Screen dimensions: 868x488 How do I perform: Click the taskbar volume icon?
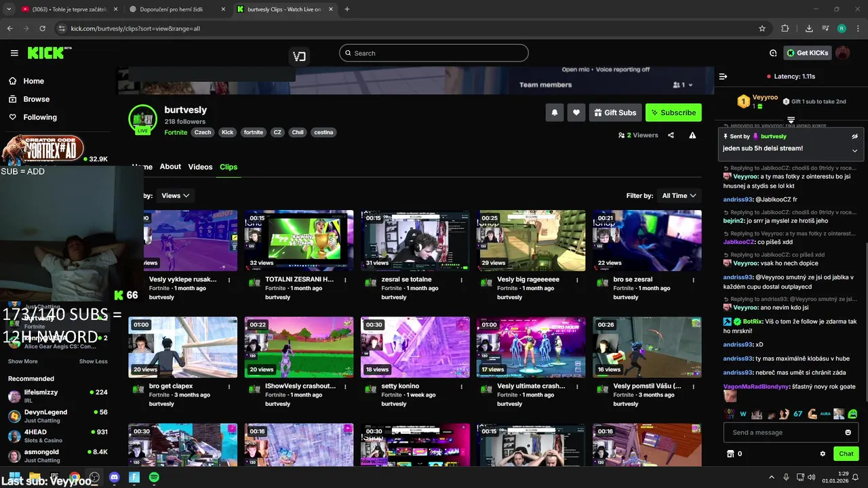click(813, 477)
